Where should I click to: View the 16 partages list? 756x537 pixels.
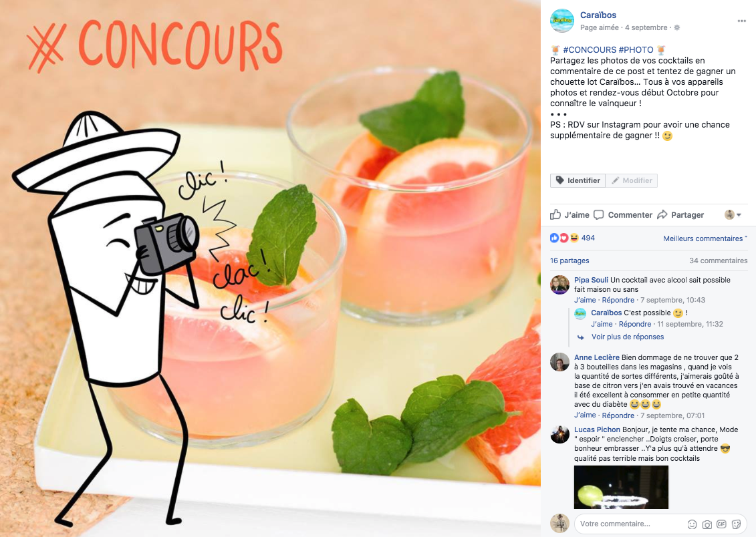pos(570,260)
